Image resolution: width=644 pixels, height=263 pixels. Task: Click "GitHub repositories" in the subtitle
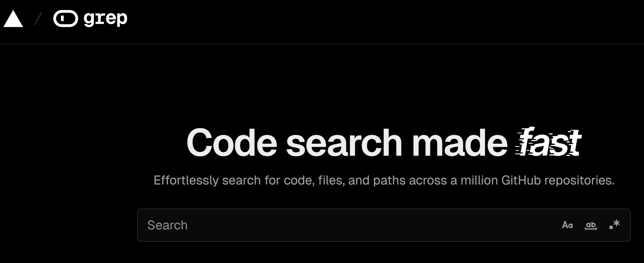tap(558, 180)
